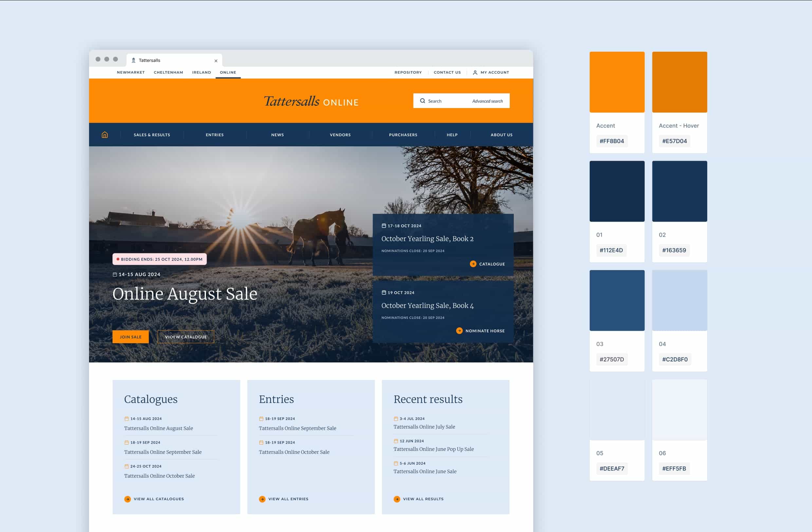The height and width of the screenshot is (532, 812).
Task: Click the home icon in navigation bar
Action: [105, 135]
